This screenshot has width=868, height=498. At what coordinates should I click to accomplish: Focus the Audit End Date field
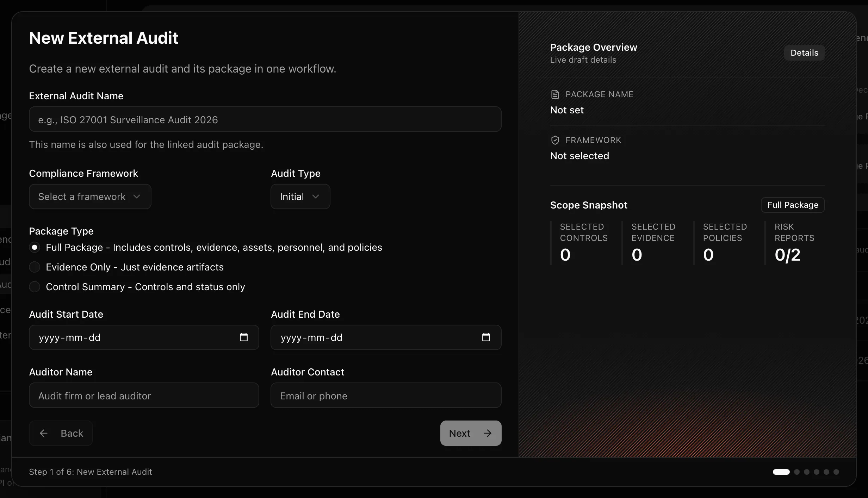[x=386, y=337]
